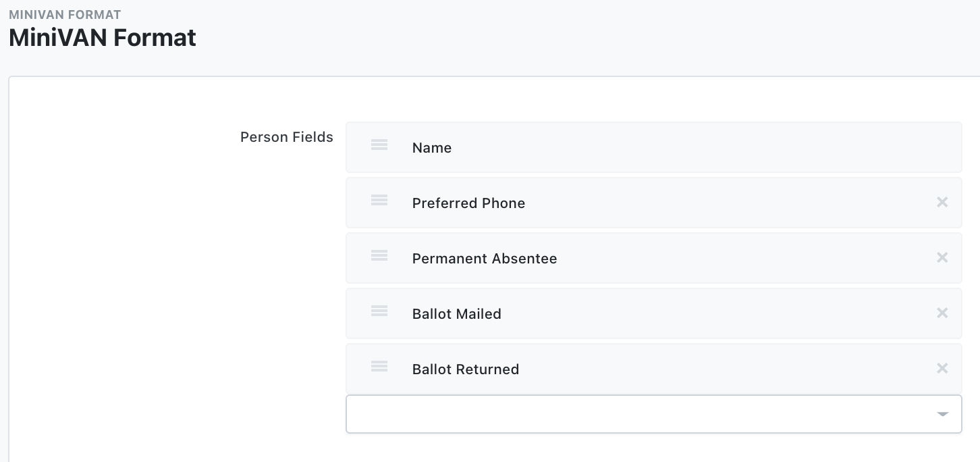
Task: Select the Name field row
Action: tap(432, 148)
